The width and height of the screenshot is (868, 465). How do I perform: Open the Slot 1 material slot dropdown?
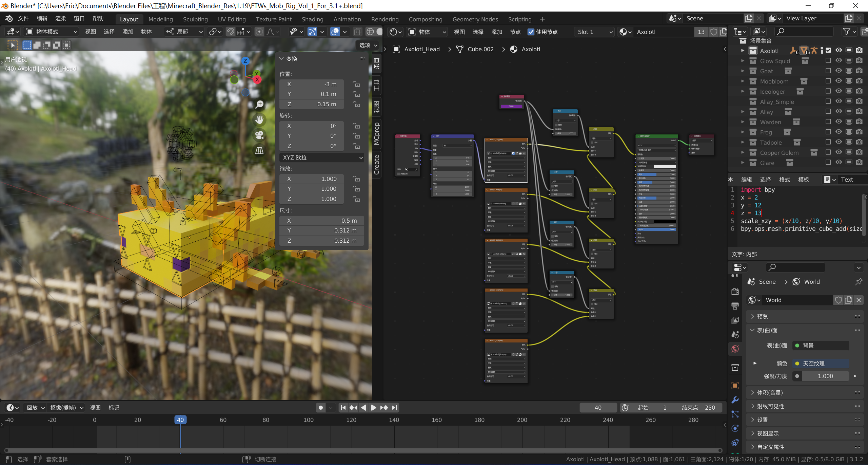coord(595,32)
